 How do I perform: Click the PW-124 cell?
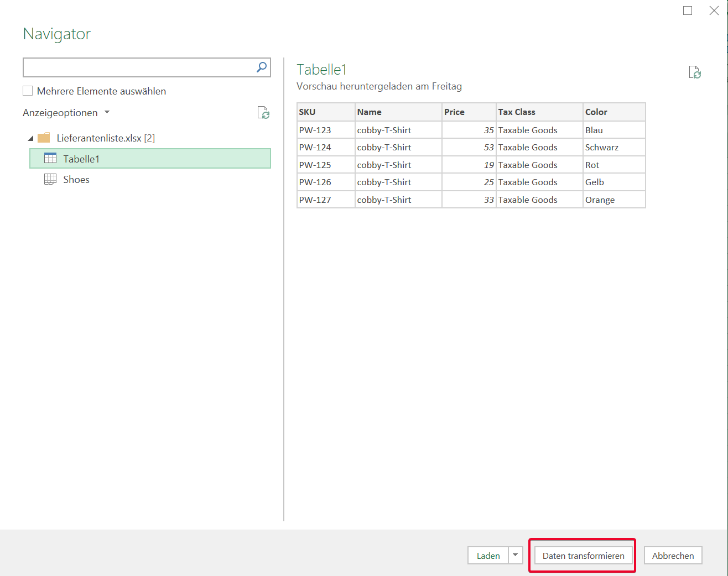coord(326,147)
